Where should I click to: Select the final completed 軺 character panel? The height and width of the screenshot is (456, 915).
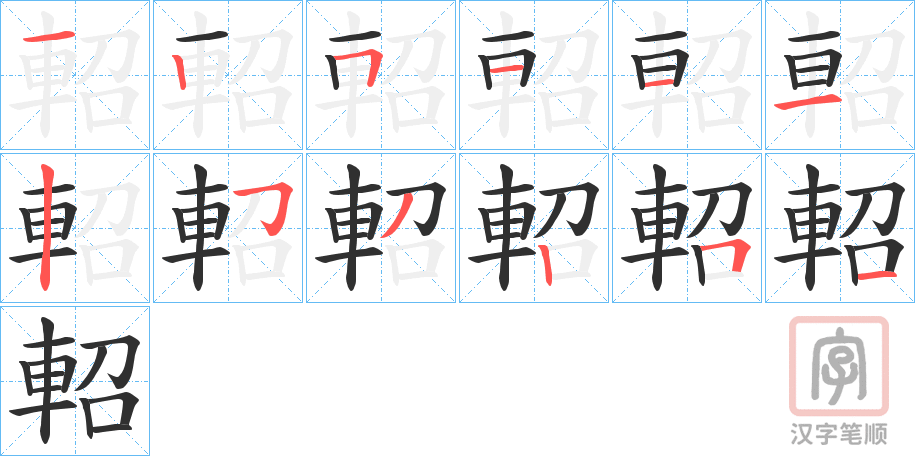coord(75,381)
